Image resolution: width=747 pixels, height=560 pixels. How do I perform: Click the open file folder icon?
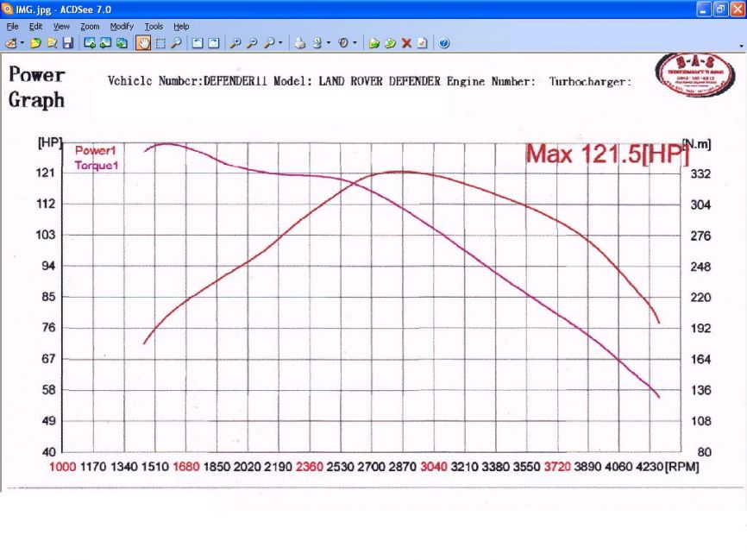35,43
